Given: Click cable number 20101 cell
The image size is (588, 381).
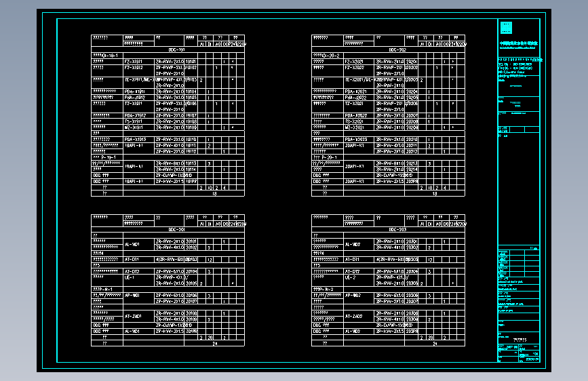Looking at the screenshot, I should point(191,241).
